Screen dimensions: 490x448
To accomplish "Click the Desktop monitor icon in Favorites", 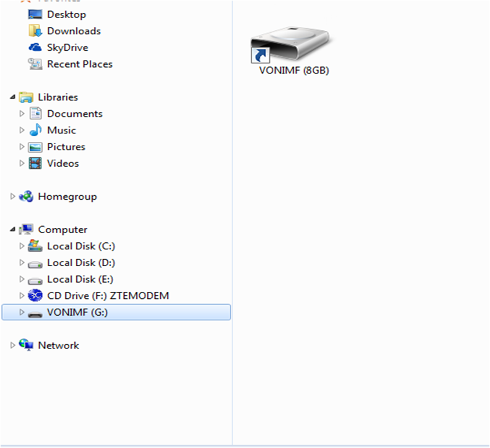I will point(35,15).
